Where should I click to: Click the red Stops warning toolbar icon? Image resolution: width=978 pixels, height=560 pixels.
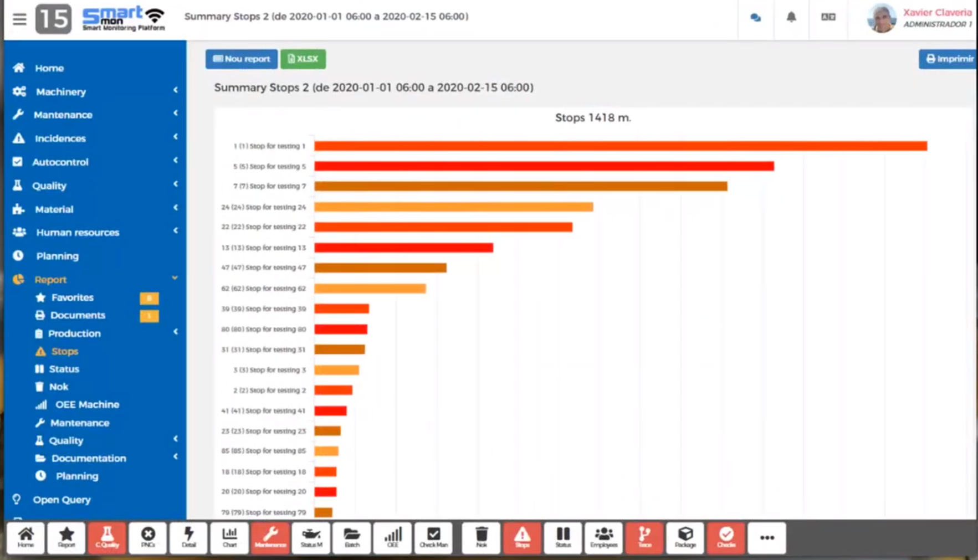point(522,537)
